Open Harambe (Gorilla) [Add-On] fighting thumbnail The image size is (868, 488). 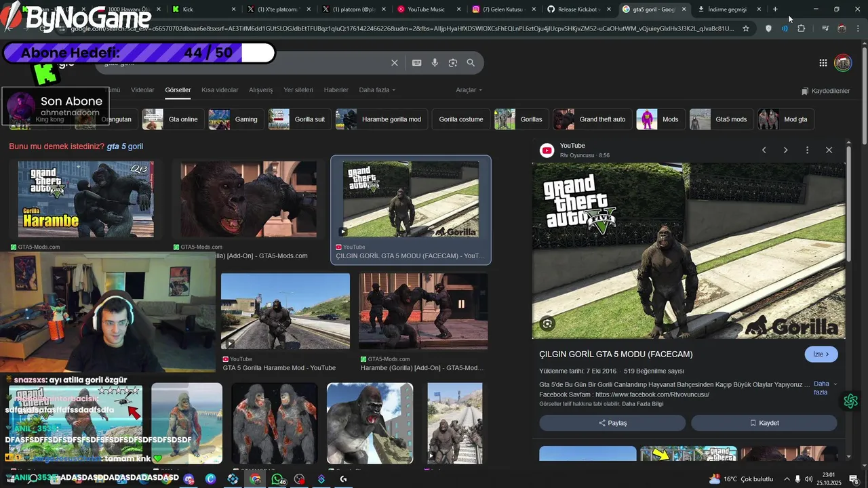[423, 311]
